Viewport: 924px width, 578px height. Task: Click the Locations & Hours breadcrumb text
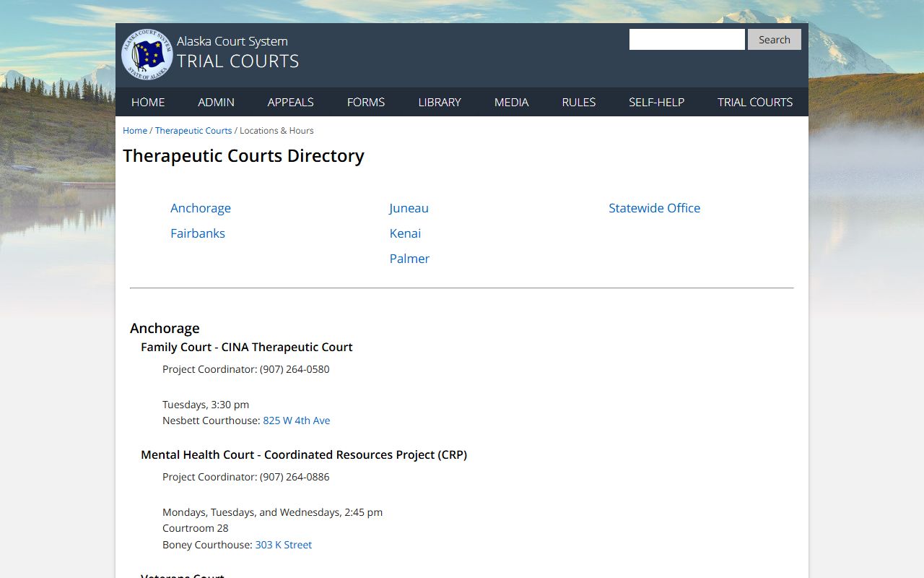point(276,131)
